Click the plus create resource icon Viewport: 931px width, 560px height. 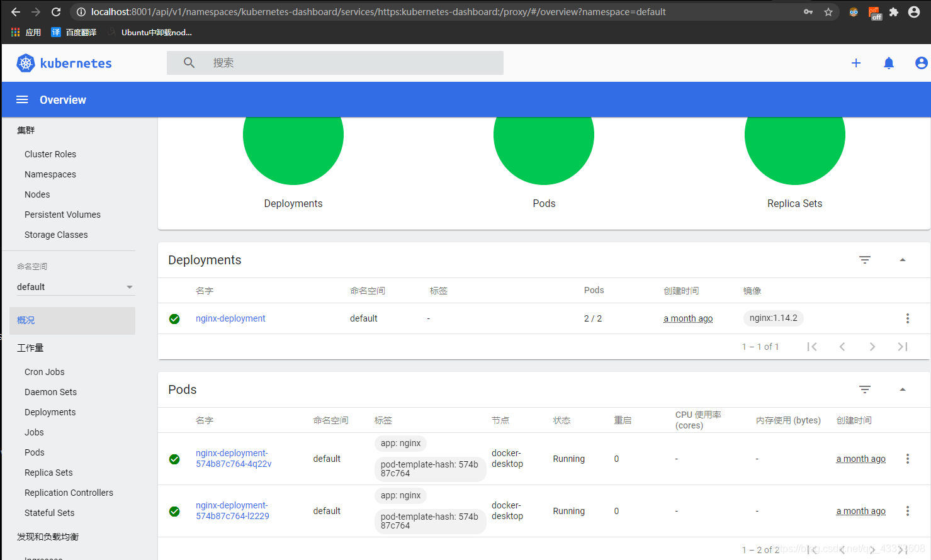coord(856,63)
